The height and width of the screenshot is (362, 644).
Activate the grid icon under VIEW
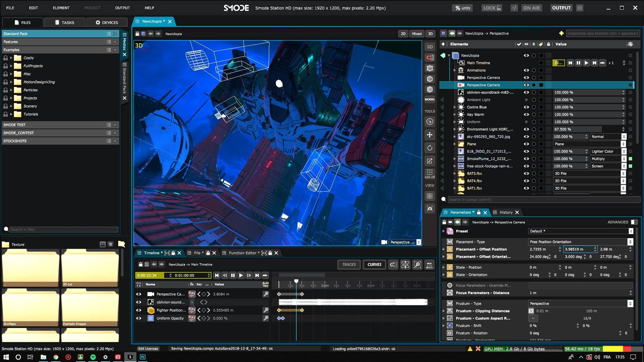point(430,196)
